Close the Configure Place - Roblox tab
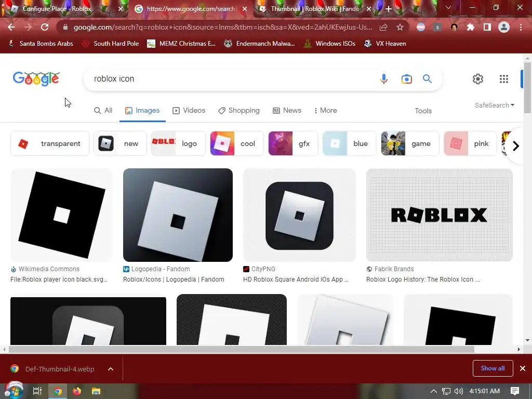This screenshot has width=532, height=399. coord(121,9)
